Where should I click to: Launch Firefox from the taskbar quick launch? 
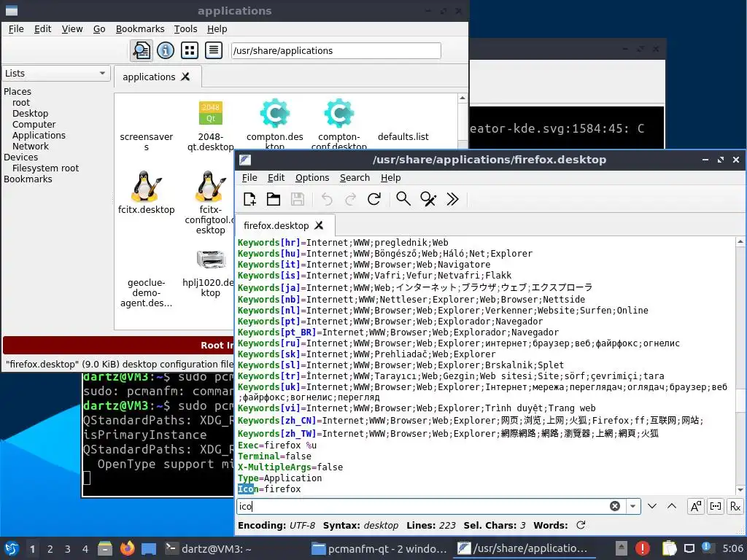[x=127, y=548]
